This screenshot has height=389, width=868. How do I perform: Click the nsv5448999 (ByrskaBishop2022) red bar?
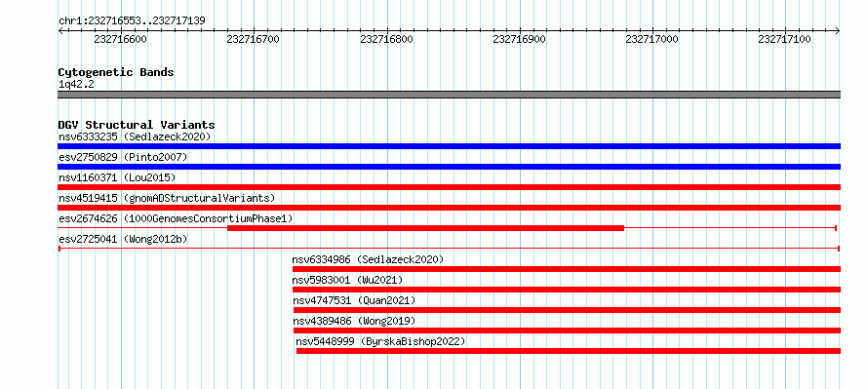pyautogui.click(x=569, y=351)
